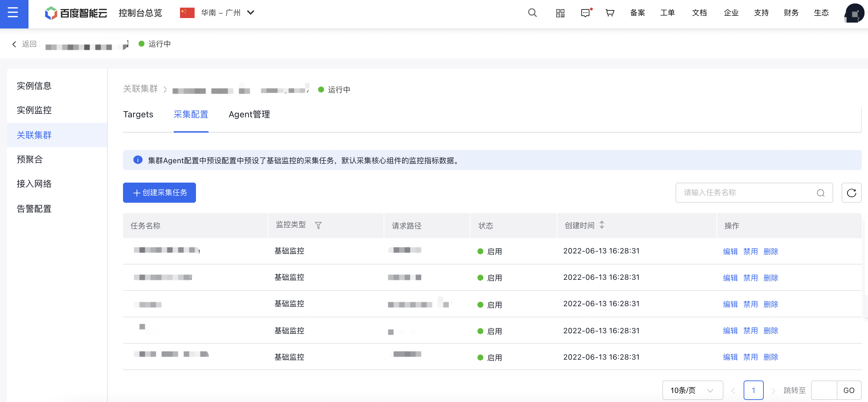The height and width of the screenshot is (402, 868).
Task: Open 实例信息 in the sidebar
Action: (34, 86)
